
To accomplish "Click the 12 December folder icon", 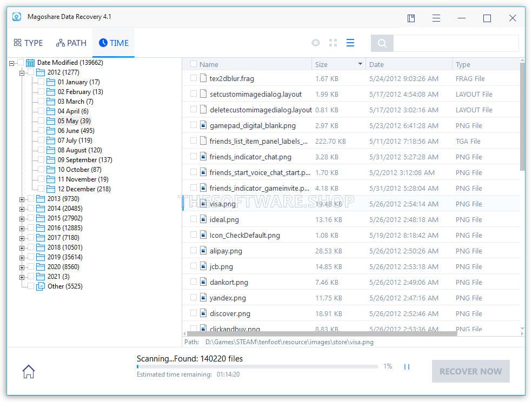I will (51, 189).
